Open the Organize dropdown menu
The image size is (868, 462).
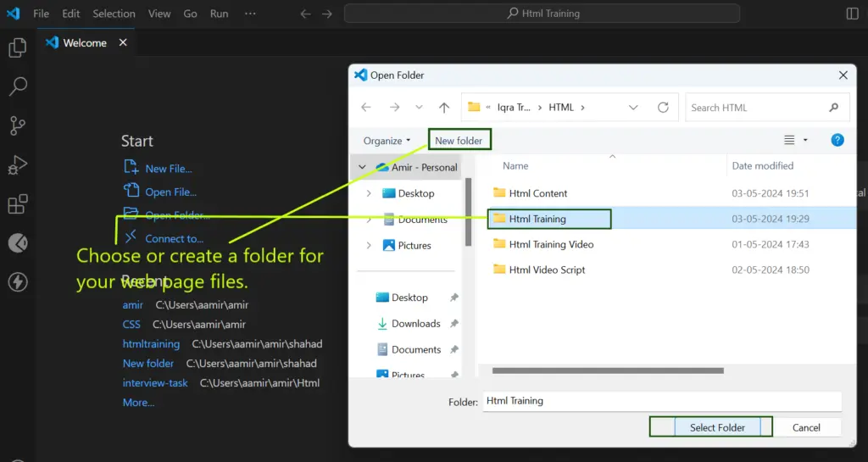click(387, 141)
